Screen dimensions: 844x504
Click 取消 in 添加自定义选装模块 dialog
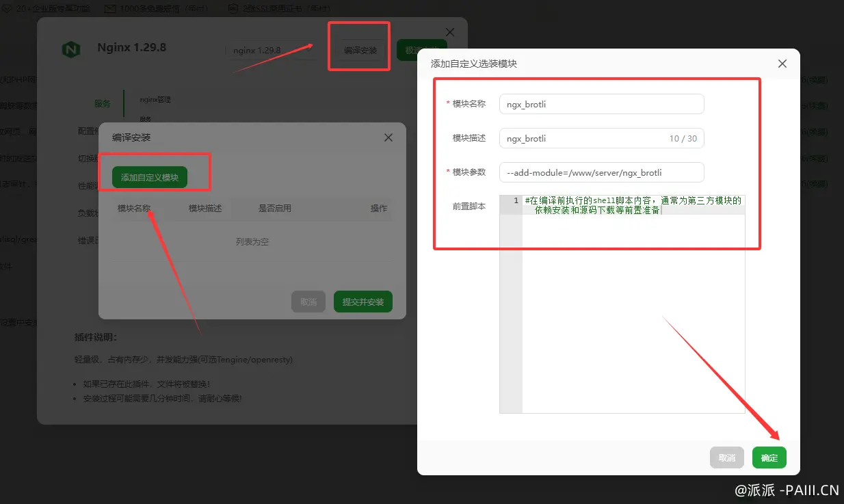[x=727, y=457]
